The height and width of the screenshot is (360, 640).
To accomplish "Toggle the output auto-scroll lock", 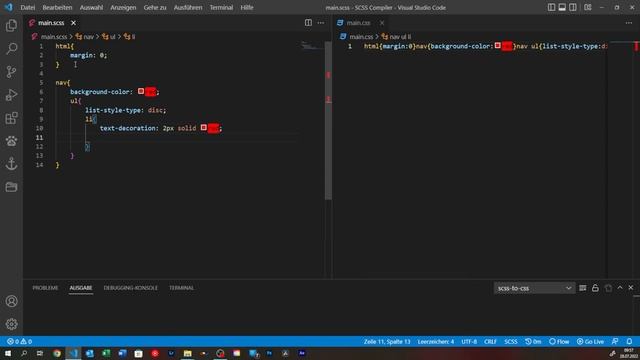I will point(596,288).
